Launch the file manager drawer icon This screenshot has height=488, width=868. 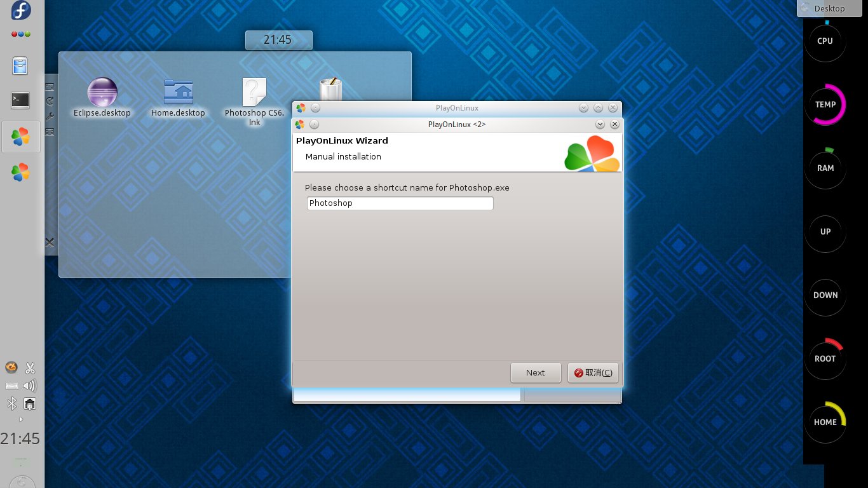20,65
